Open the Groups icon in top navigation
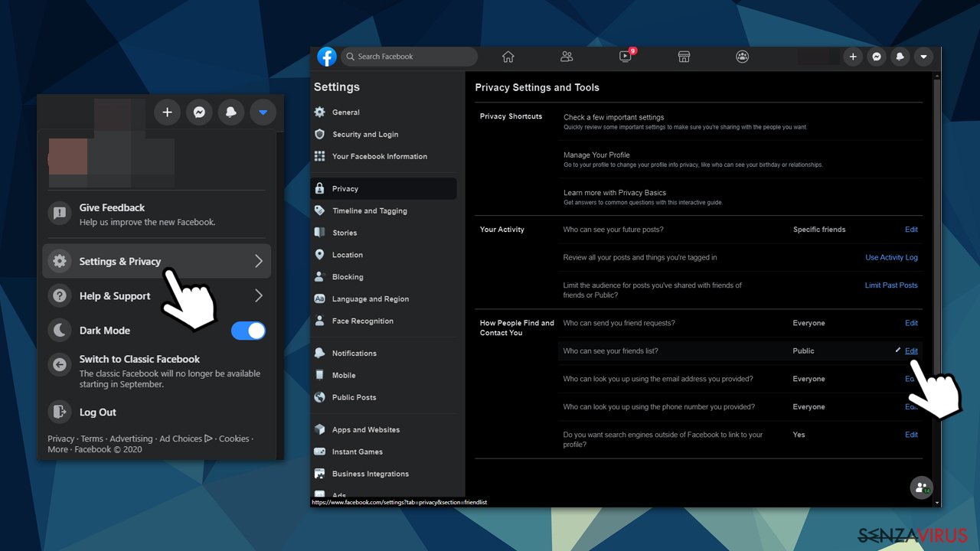Screen dimensions: 980x551 tap(742, 57)
